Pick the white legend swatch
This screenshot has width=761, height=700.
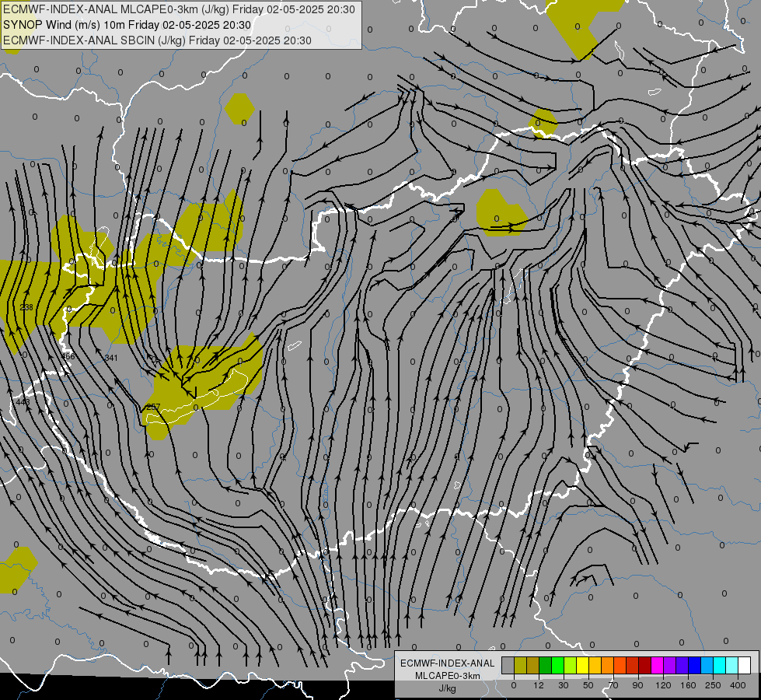pos(744,665)
